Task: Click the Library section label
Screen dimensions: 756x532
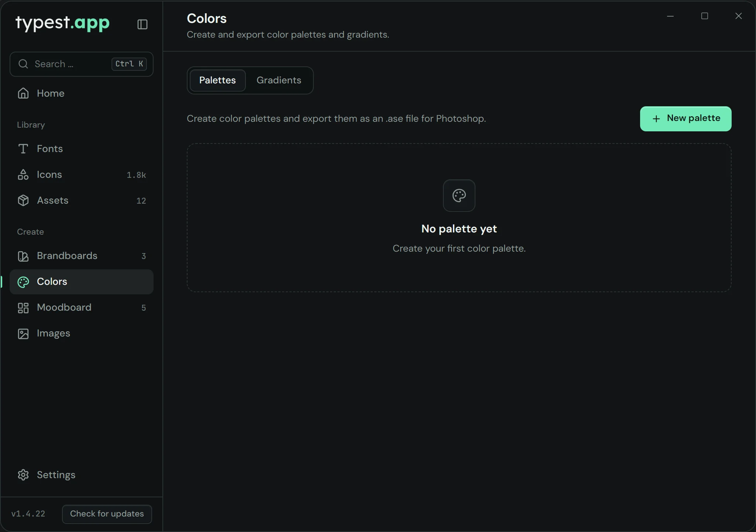Action: click(x=31, y=125)
